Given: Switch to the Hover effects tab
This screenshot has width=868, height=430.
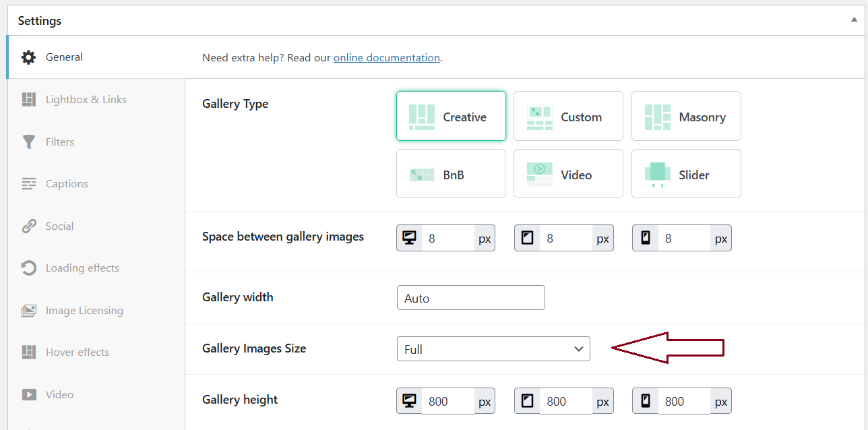Looking at the screenshot, I should click(77, 352).
